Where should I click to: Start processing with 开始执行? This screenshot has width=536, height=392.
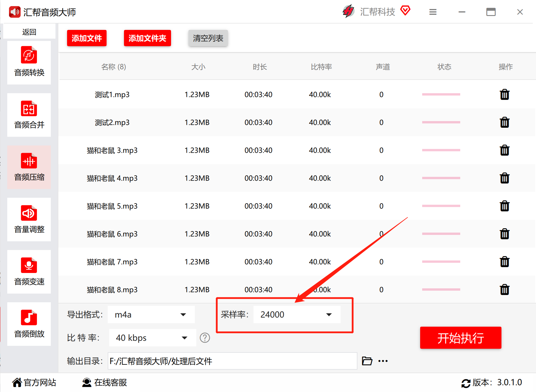point(461,338)
